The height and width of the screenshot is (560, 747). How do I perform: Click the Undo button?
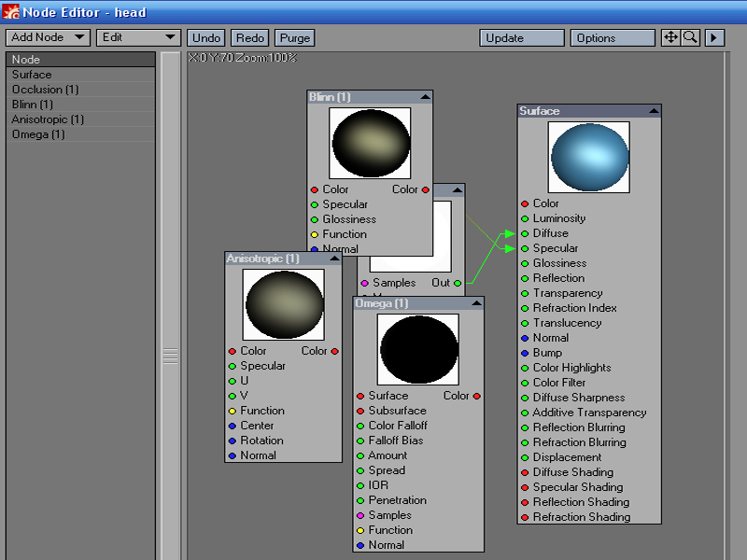point(205,37)
